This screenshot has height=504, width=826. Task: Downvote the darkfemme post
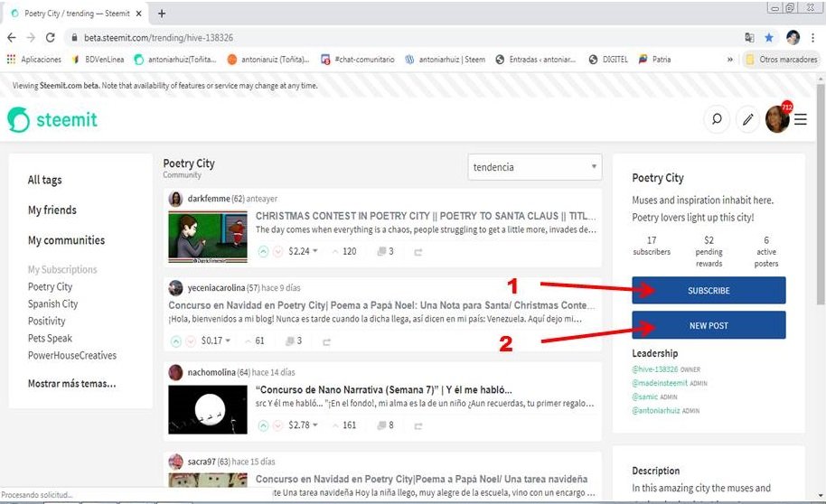coord(278,252)
